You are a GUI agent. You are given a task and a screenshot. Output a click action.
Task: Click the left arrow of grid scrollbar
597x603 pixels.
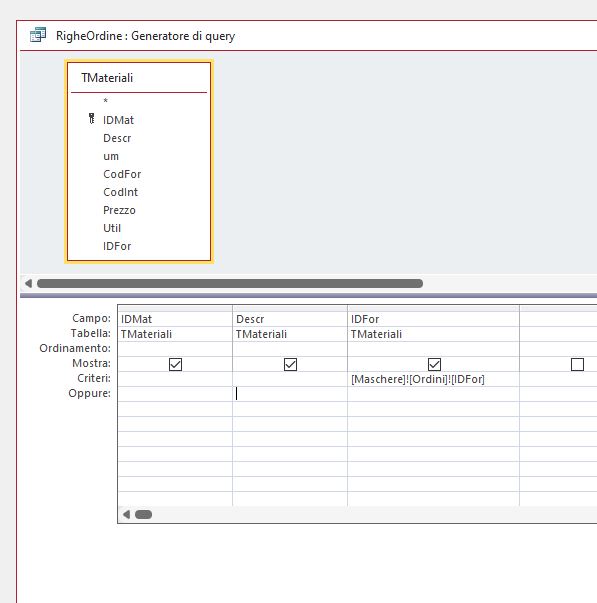pyautogui.click(x=126, y=514)
